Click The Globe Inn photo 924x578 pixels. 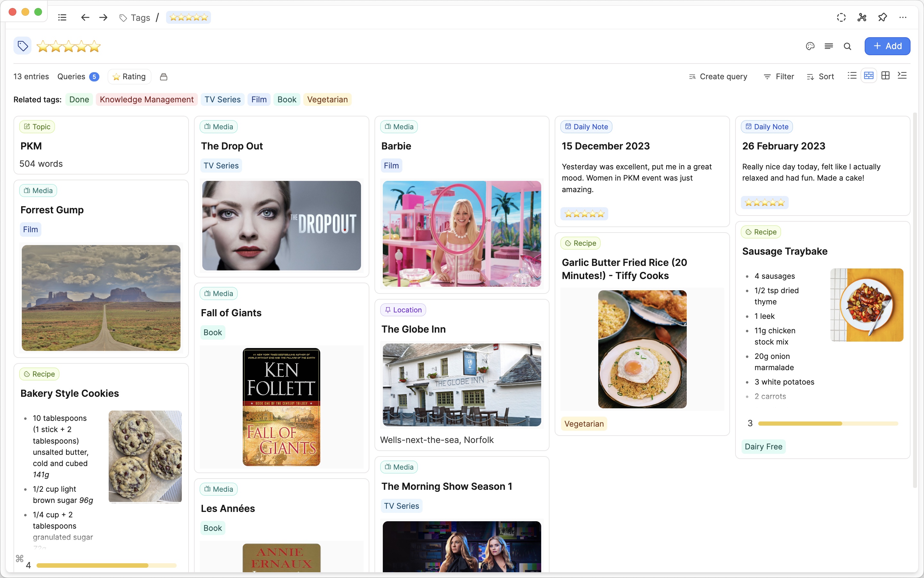pos(462,385)
